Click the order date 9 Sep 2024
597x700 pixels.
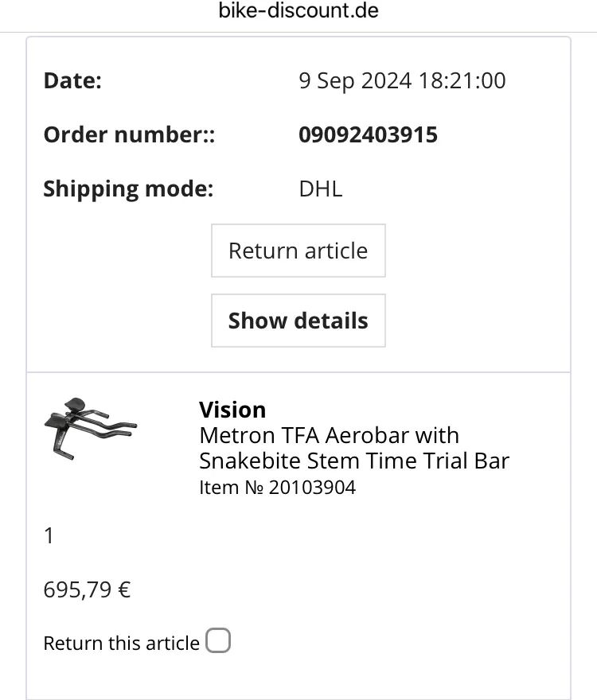click(355, 81)
